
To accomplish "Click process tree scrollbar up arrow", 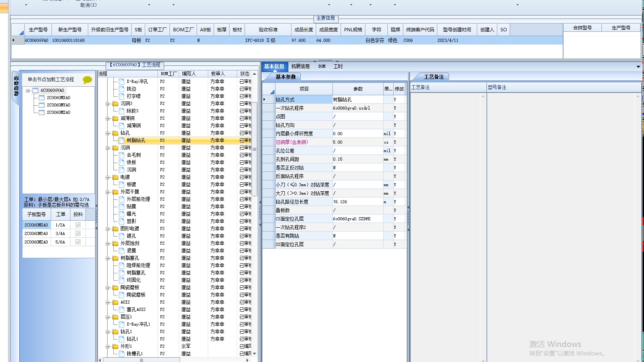I will [254, 74].
